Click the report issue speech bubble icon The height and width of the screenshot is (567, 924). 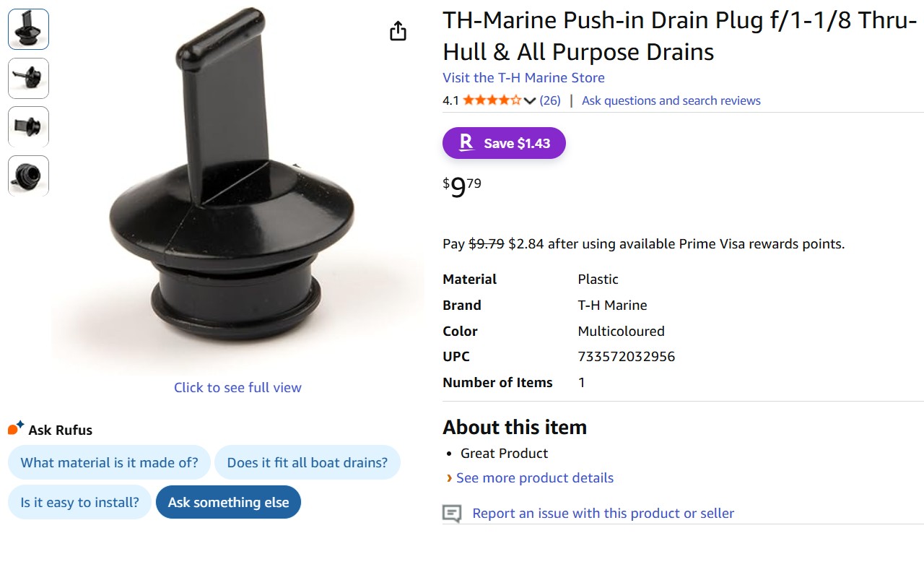coord(452,514)
